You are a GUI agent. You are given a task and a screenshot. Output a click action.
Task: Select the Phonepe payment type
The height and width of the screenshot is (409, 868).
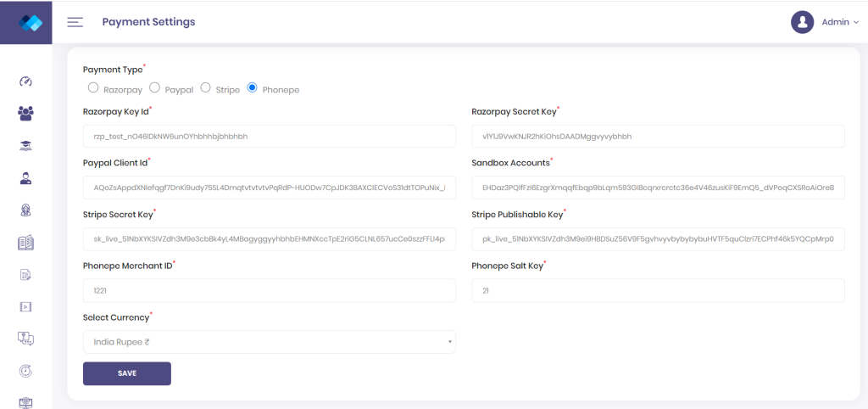(x=253, y=87)
